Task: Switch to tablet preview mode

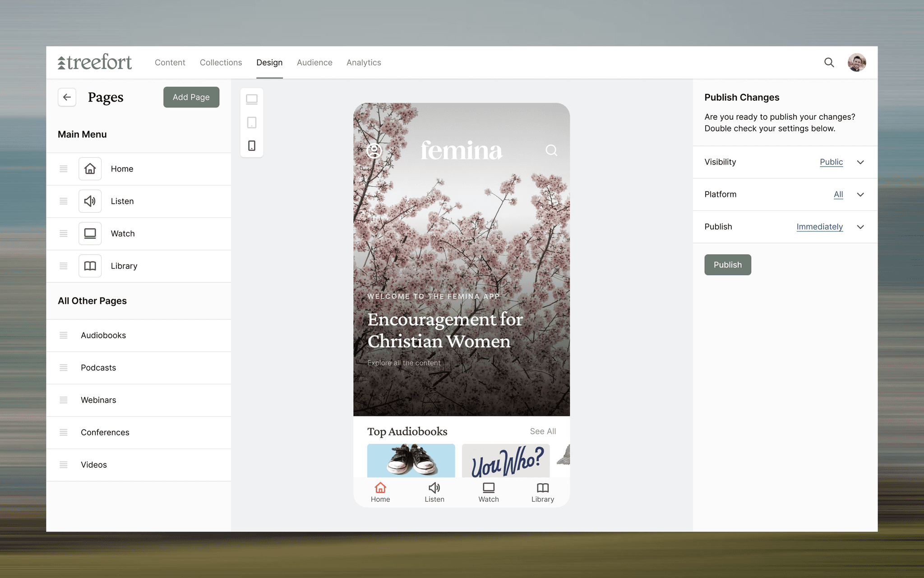Action: [252, 122]
